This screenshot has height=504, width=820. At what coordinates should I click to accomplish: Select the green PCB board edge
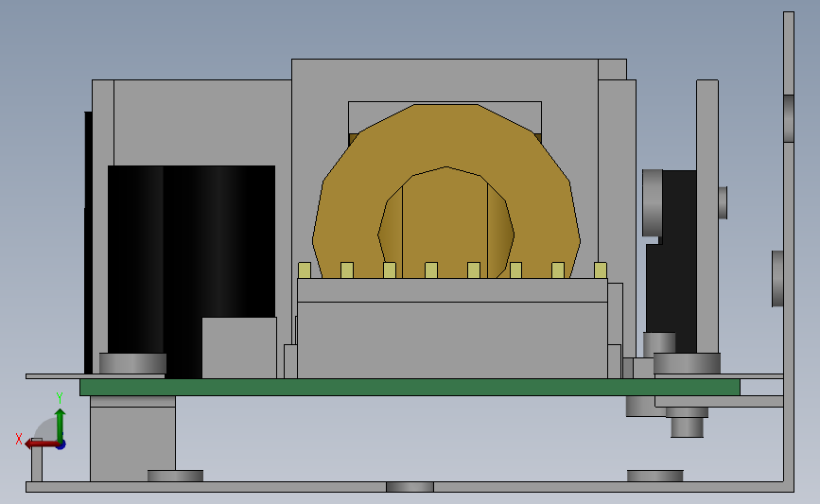[410, 388]
